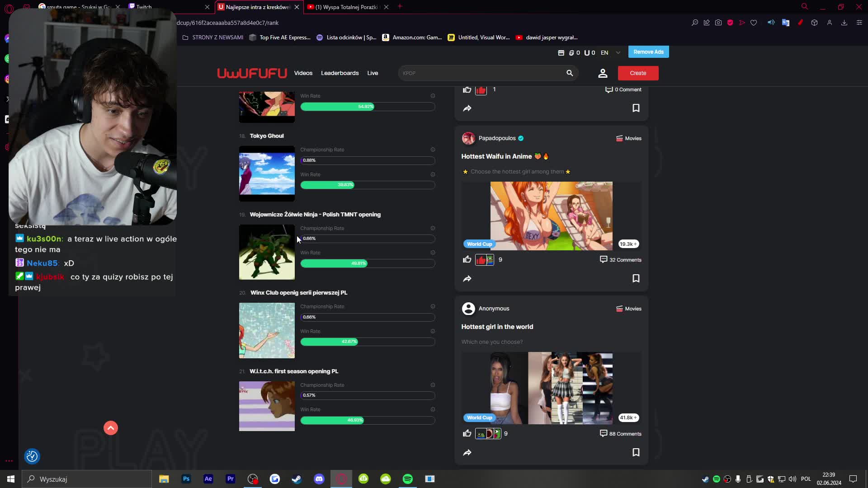This screenshot has width=868, height=488.
Task: Click the taskbar Wyszukaj search box
Action: 87,479
